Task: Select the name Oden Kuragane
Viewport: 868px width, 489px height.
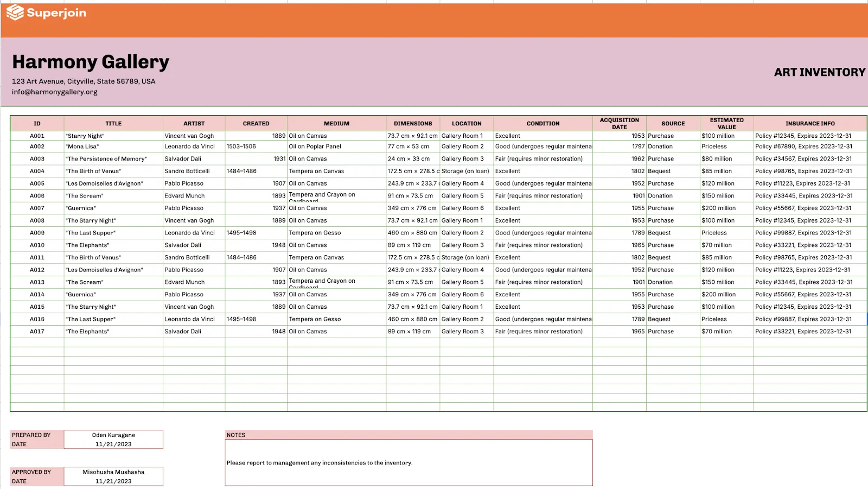Action: click(x=113, y=435)
